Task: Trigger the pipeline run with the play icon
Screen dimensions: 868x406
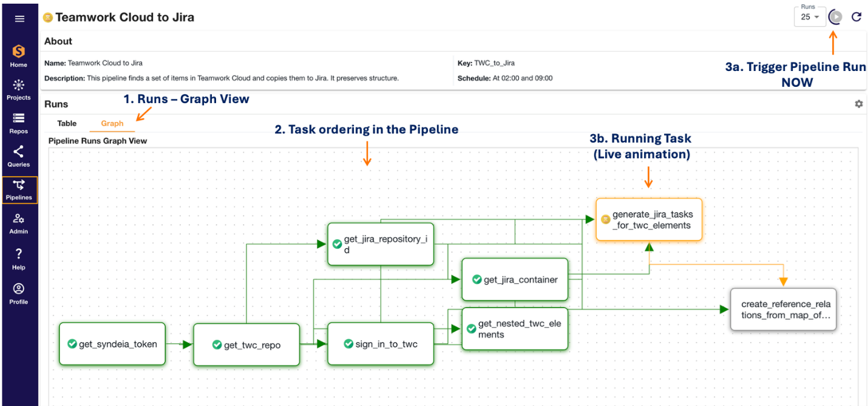Action: (835, 16)
